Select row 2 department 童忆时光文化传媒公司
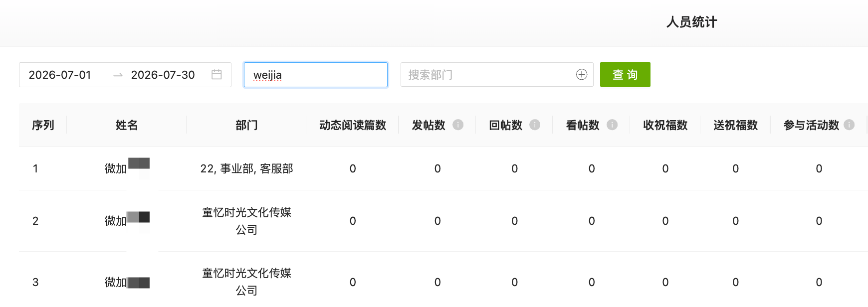868x307 pixels. (246, 221)
